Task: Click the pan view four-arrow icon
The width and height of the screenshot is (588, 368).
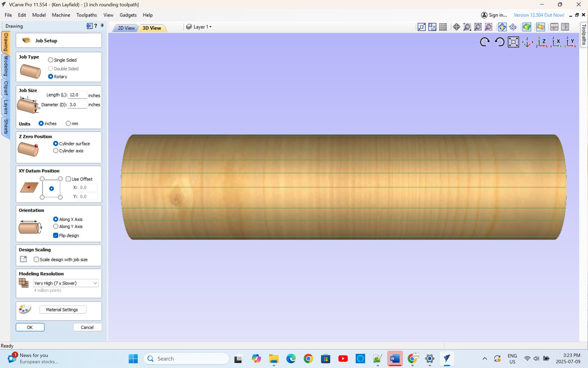Action: (x=456, y=27)
